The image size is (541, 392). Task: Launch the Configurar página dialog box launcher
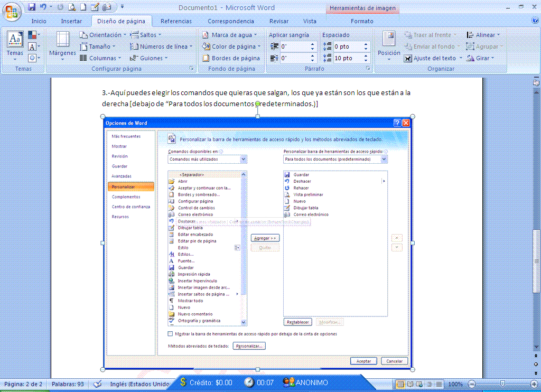191,68
